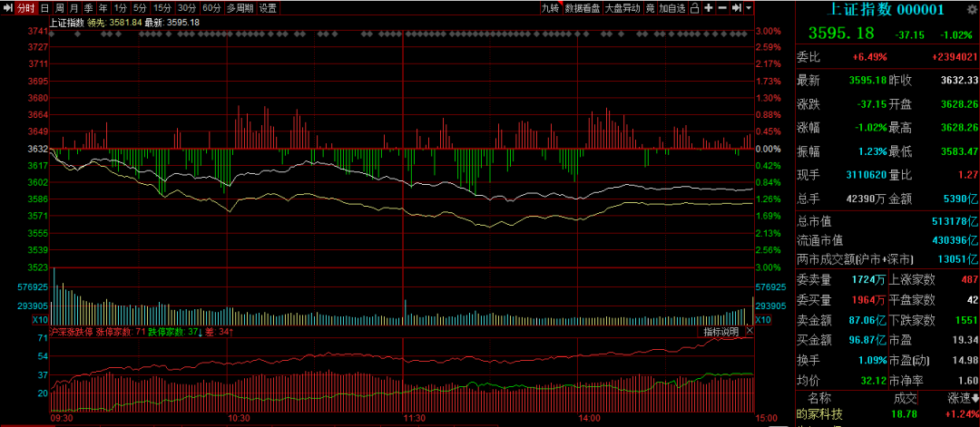The image size is (980, 427).
Task: Open 指标说明 indicator description
Action: tap(721, 332)
